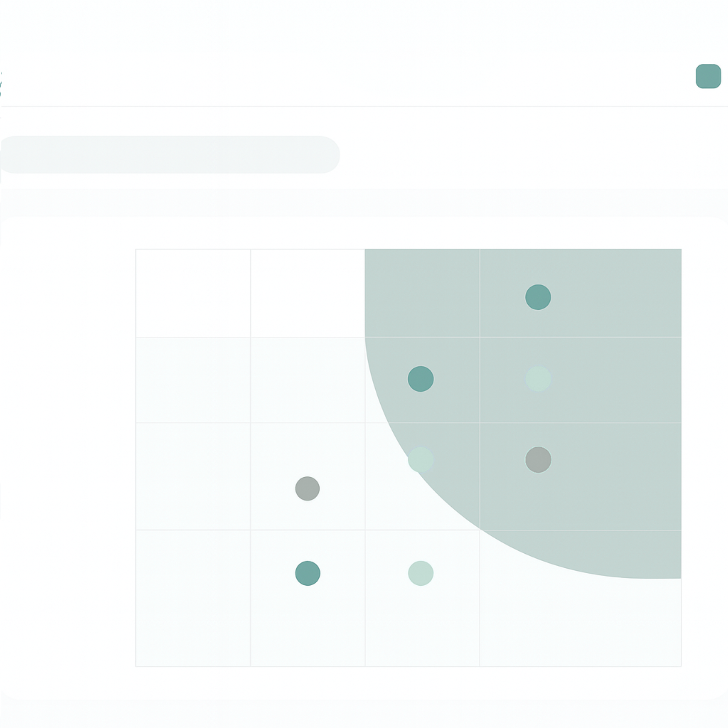Screen dimensions: 728x728
Task: Choose the pale green dot in the bottom row
Action: [x=420, y=573]
